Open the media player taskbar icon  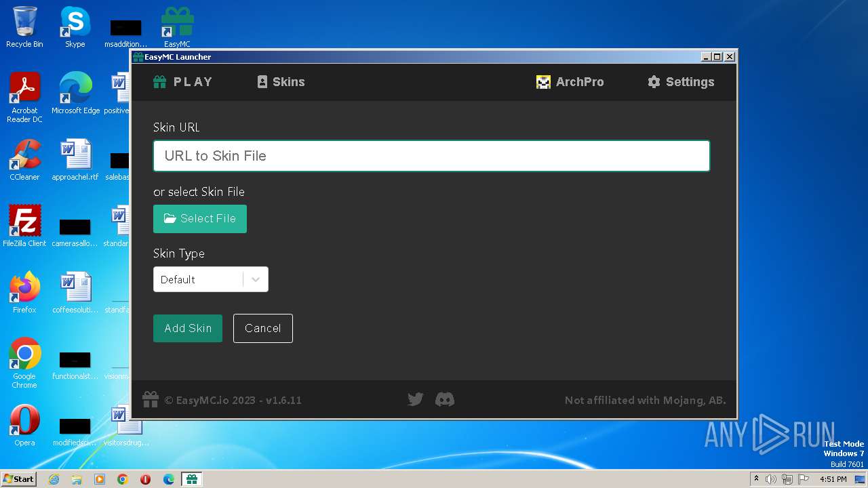pyautogui.click(x=100, y=479)
